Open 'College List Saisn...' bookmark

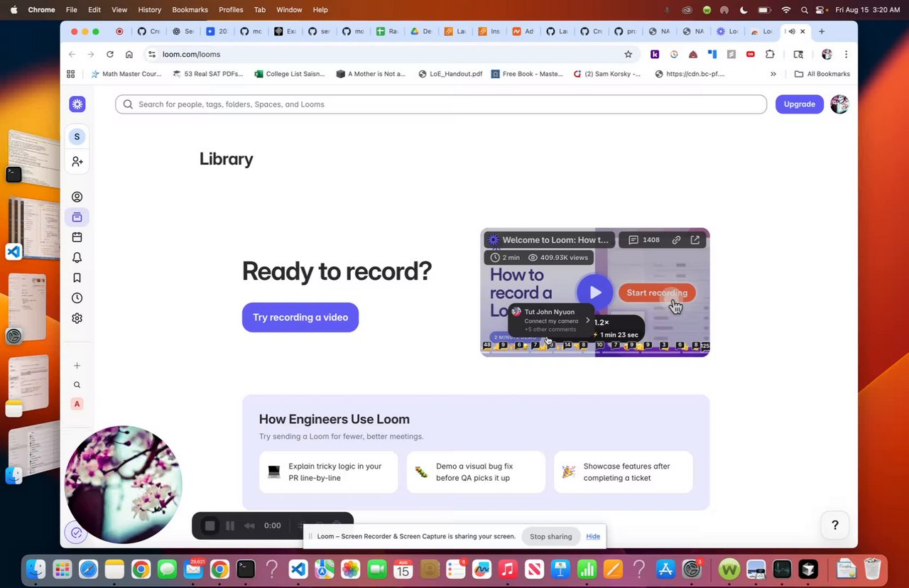tap(290, 74)
